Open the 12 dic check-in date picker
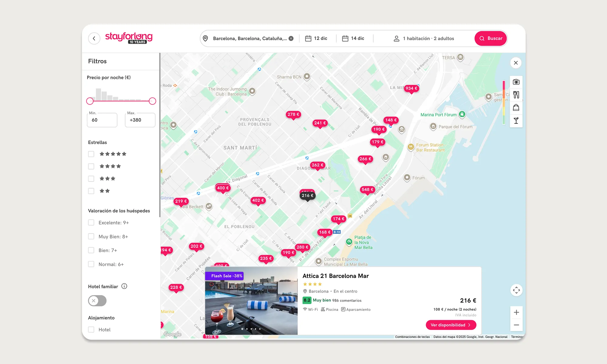Viewport: 607px width, 364px height. click(316, 39)
